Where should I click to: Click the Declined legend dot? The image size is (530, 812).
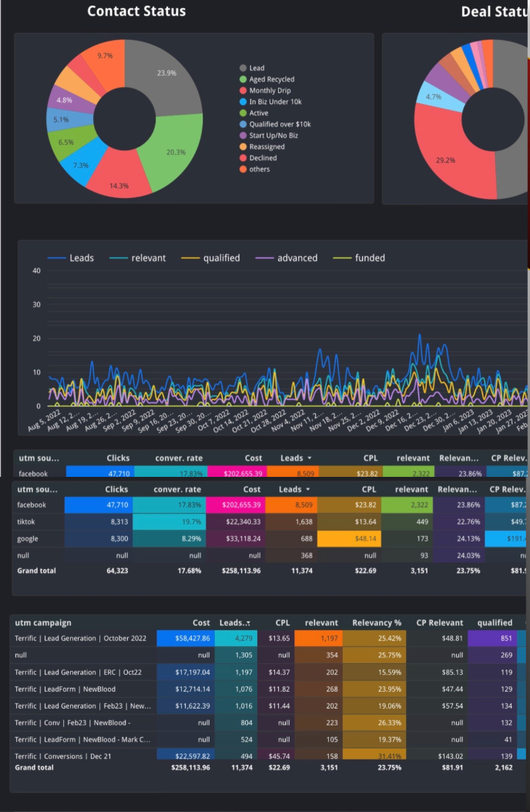tap(243, 158)
